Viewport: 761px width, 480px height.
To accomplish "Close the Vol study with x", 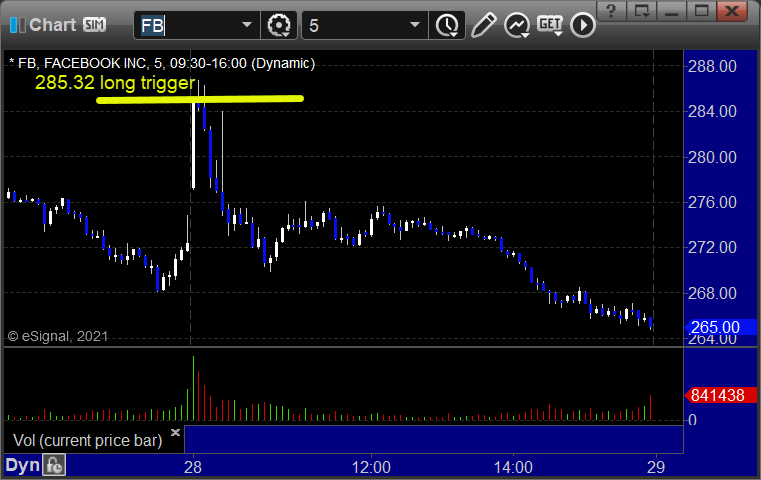I will [176, 432].
